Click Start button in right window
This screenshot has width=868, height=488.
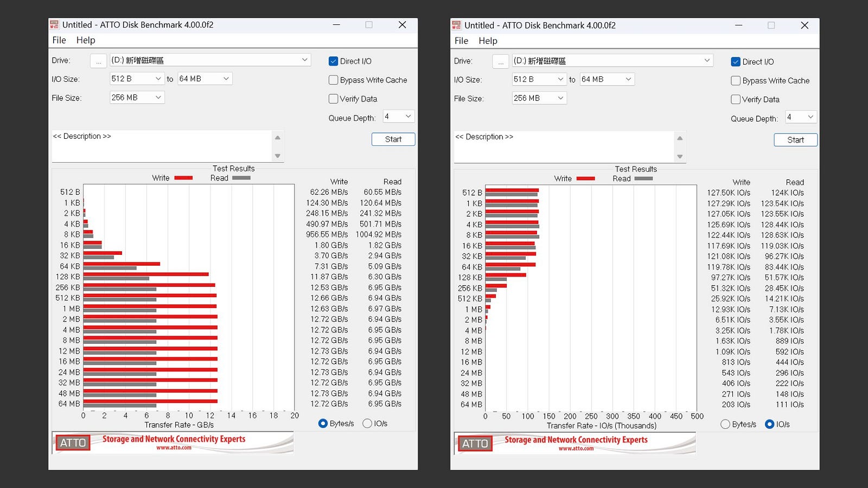pyautogui.click(x=795, y=140)
